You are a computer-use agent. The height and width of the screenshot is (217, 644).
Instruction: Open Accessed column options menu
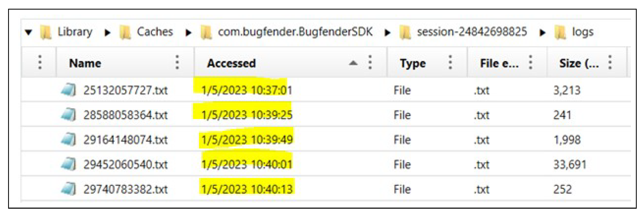370,62
